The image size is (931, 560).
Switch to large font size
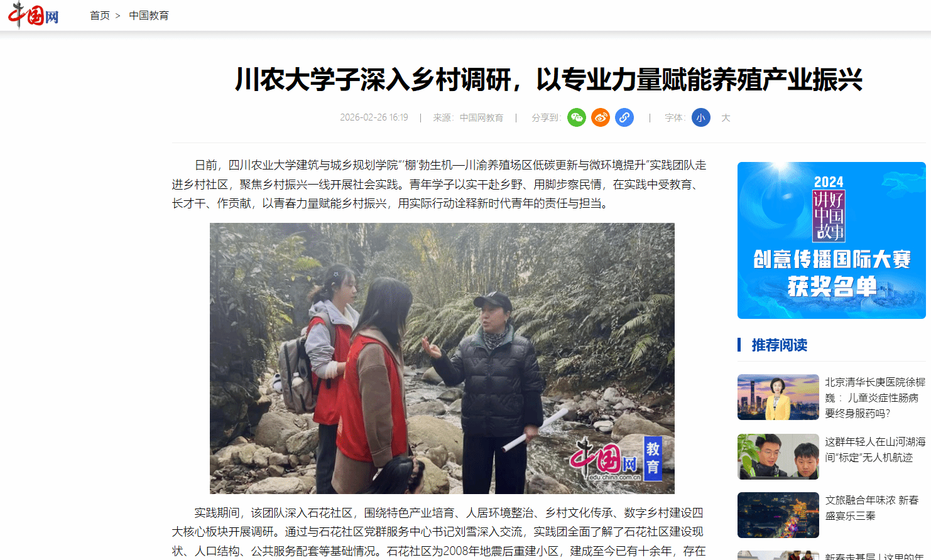point(726,118)
